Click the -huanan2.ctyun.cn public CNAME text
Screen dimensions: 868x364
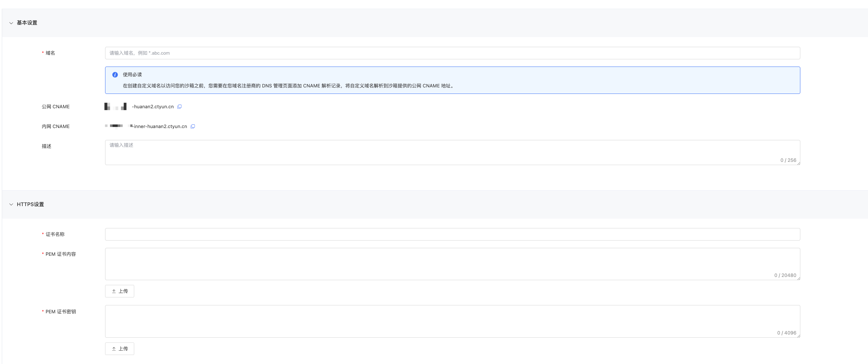tap(153, 107)
